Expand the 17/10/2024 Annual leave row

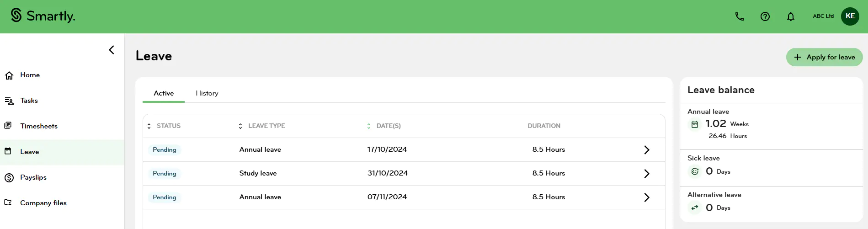point(646,150)
